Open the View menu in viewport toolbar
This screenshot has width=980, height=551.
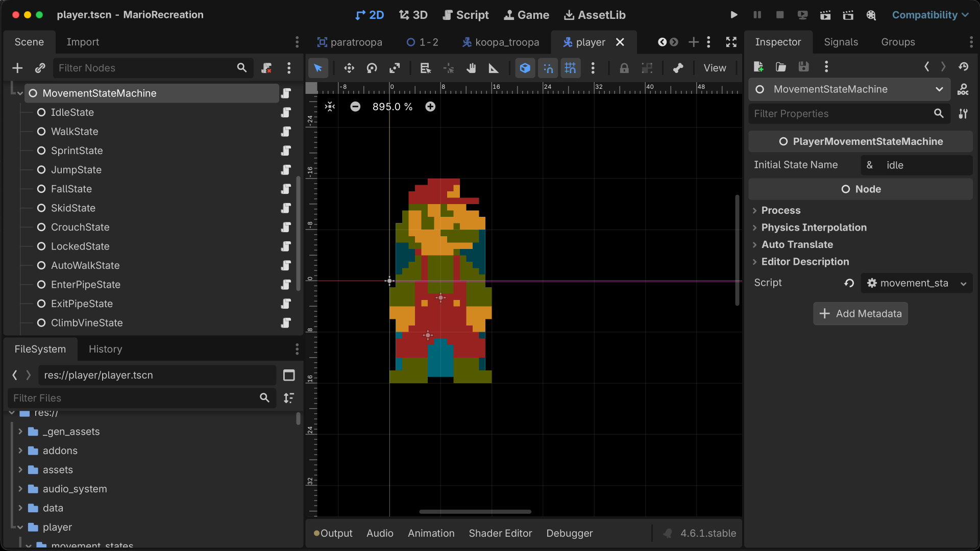pos(715,68)
